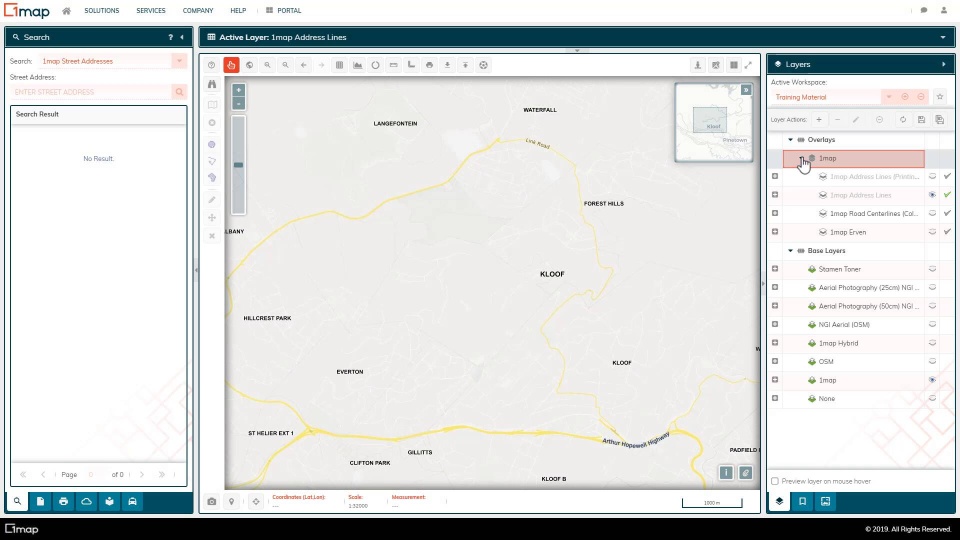Toggle visibility of 1map Address Lines layer

pos(932,195)
